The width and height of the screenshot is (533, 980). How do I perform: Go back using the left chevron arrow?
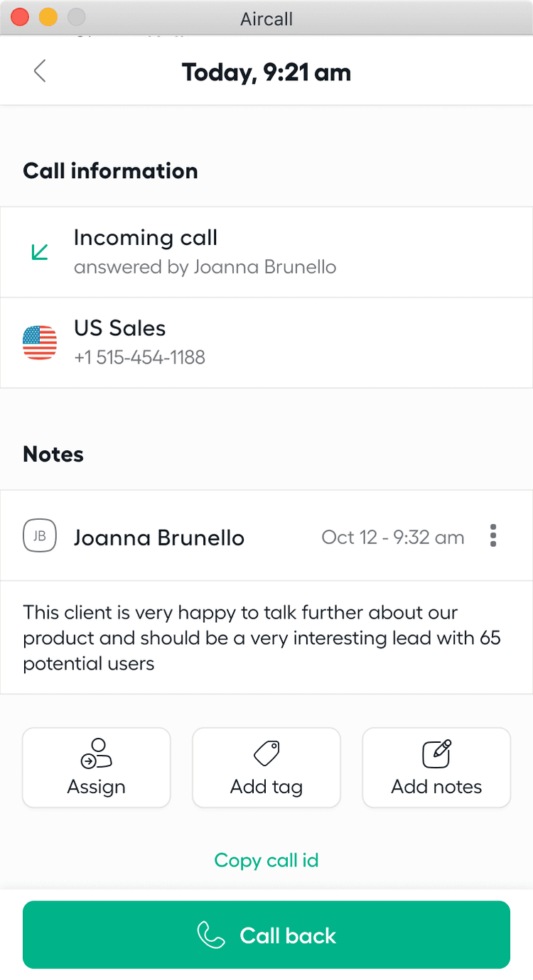pyautogui.click(x=40, y=71)
